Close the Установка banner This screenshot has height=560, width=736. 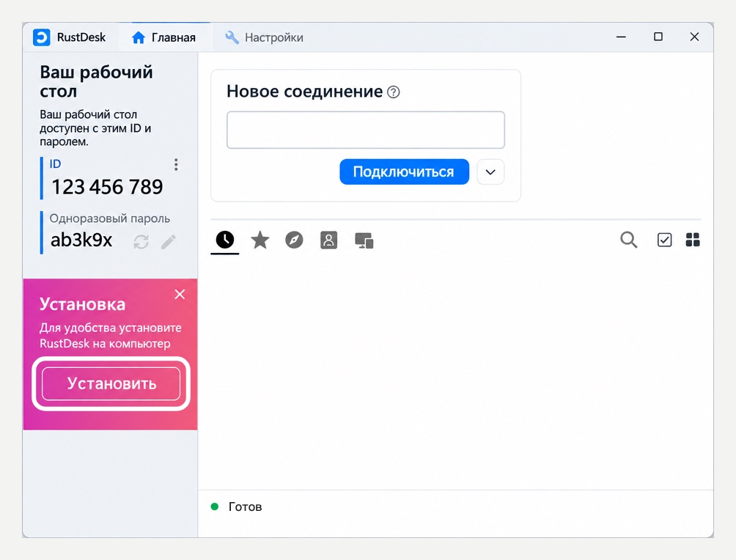click(180, 295)
